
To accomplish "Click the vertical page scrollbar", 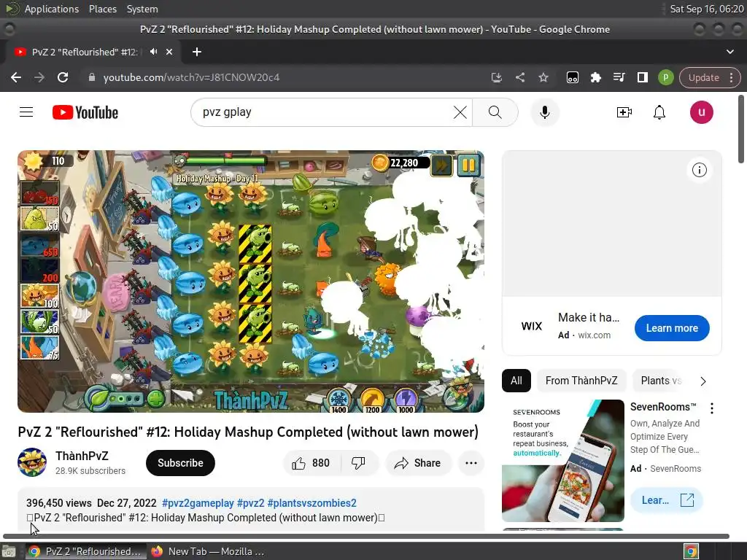I will 741,129.
